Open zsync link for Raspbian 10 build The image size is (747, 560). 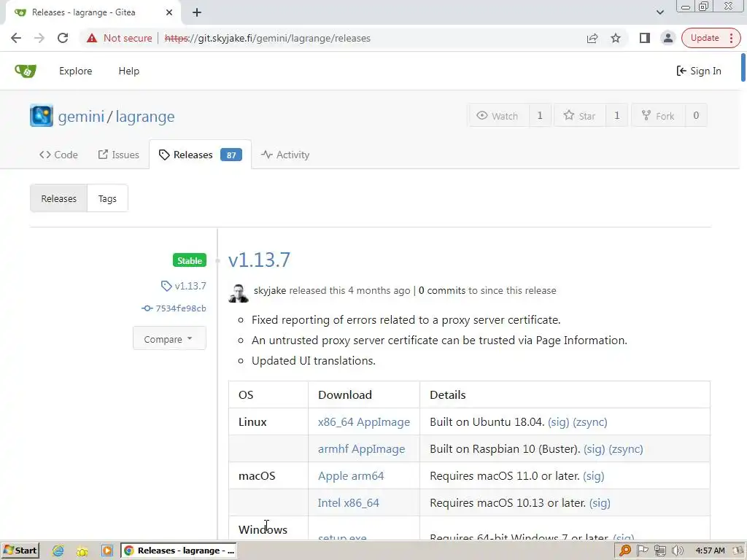pyautogui.click(x=625, y=449)
